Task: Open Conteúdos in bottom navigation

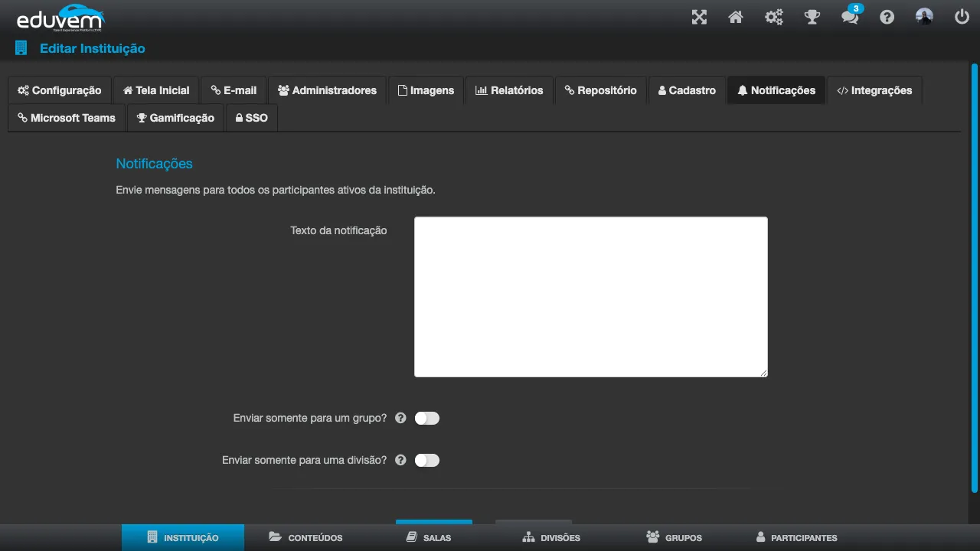Action: coord(305,537)
